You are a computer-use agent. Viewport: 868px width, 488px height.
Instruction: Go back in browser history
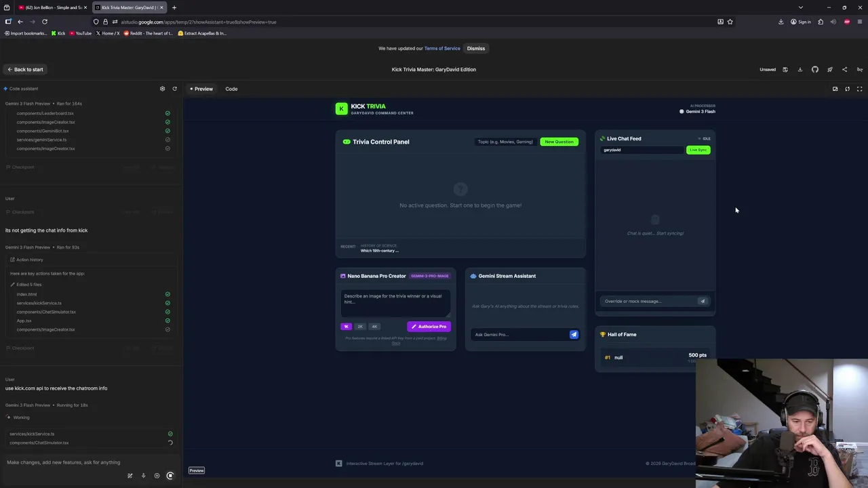click(20, 22)
